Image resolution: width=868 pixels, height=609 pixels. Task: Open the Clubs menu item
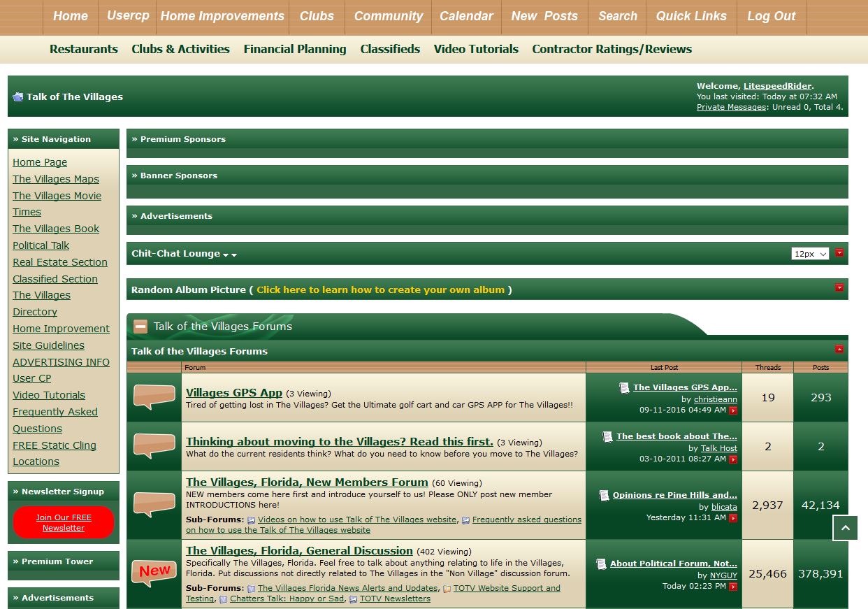tap(317, 16)
